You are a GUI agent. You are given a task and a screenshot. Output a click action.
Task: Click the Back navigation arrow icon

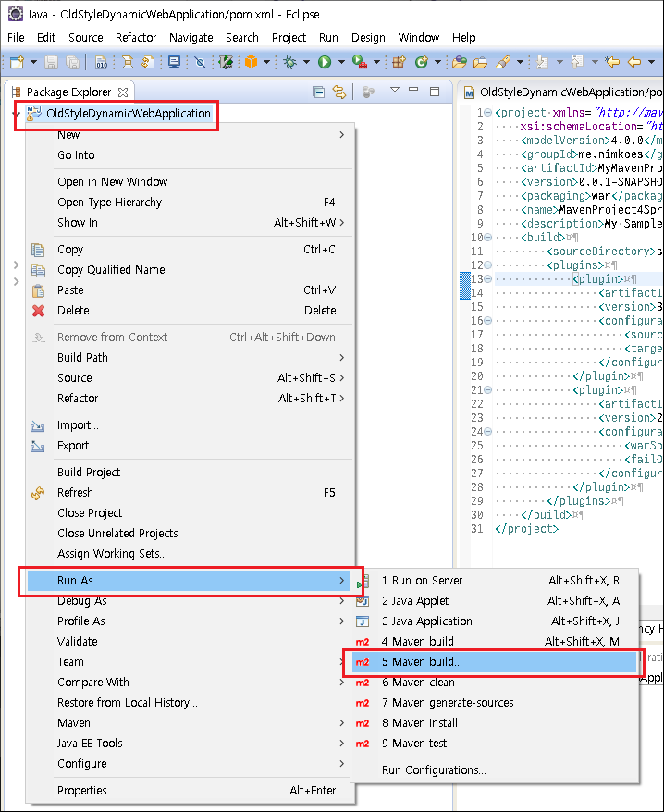coord(634,63)
